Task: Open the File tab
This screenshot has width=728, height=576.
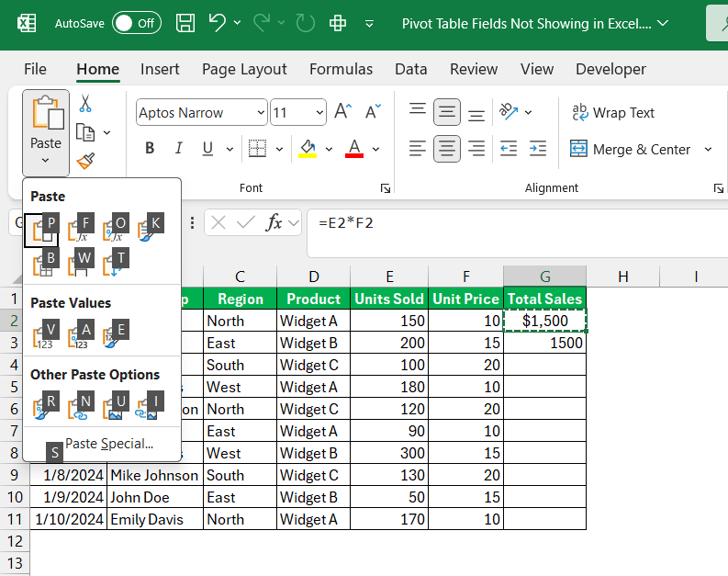Action: tap(35, 69)
